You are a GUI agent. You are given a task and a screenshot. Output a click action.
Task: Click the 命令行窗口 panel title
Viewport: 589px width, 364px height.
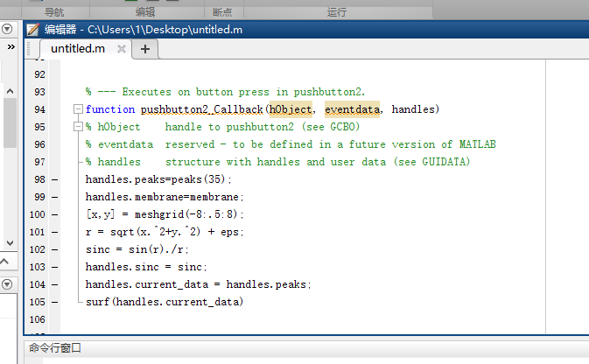[55, 348]
